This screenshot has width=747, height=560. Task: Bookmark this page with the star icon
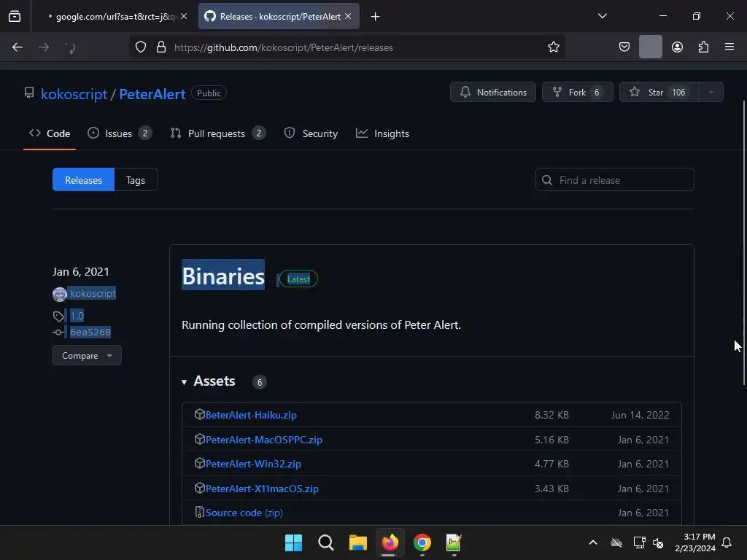click(553, 47)
